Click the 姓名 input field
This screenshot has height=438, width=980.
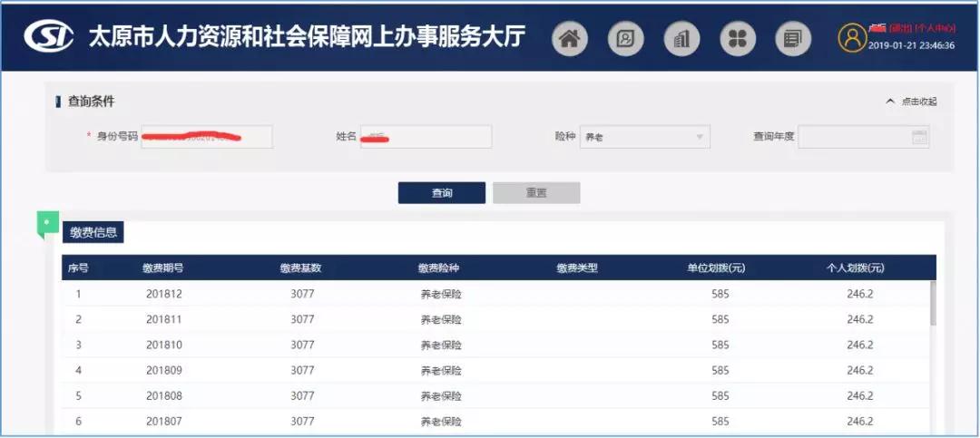point(426,137)
